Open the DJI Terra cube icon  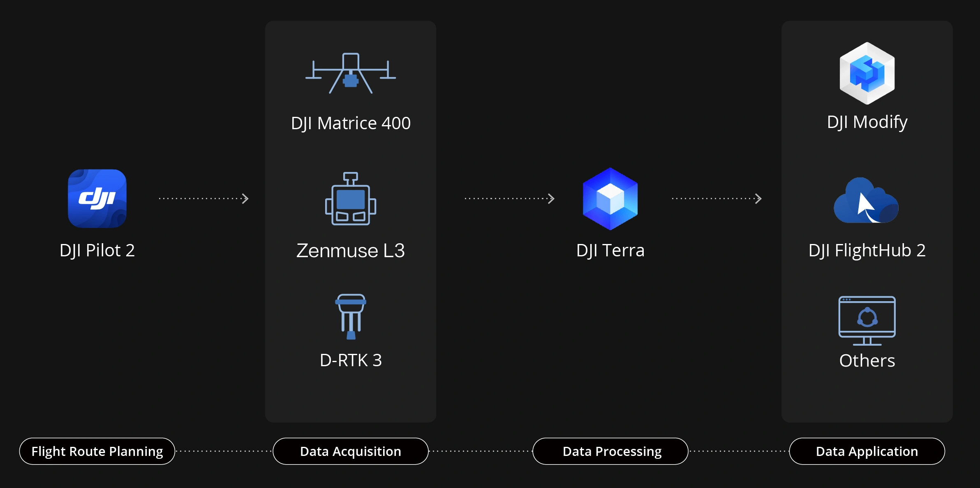610,198
